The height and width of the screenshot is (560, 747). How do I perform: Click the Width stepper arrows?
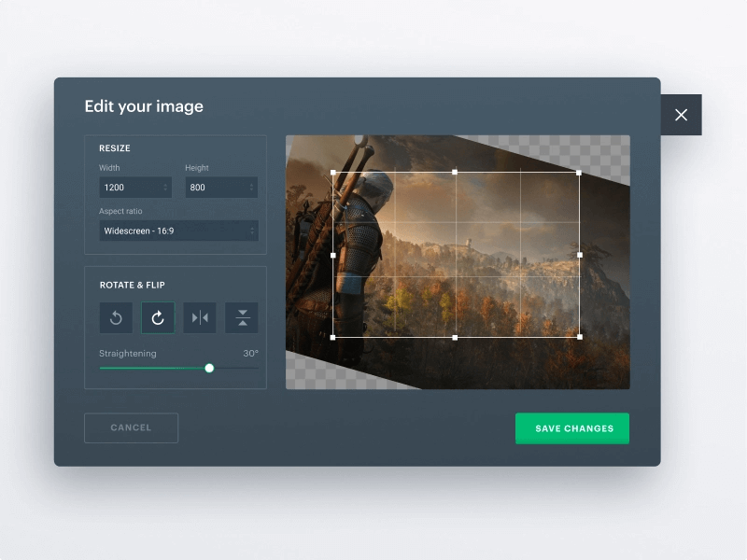(166, 188)
